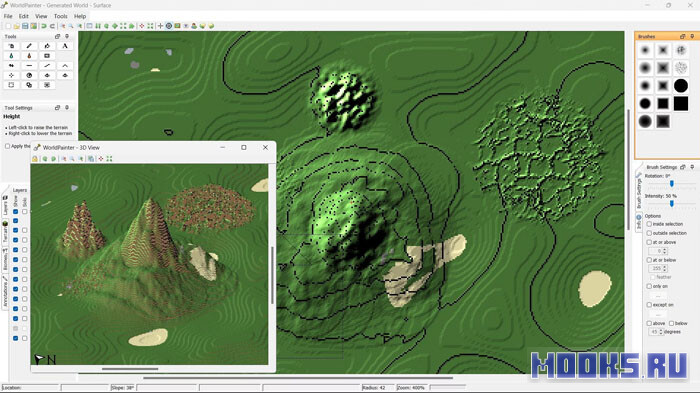The width and height of the screenshot is (700, 393).
Task: Toggle the target circle view icon in toolbar
Action: click(x=169, y=26)
